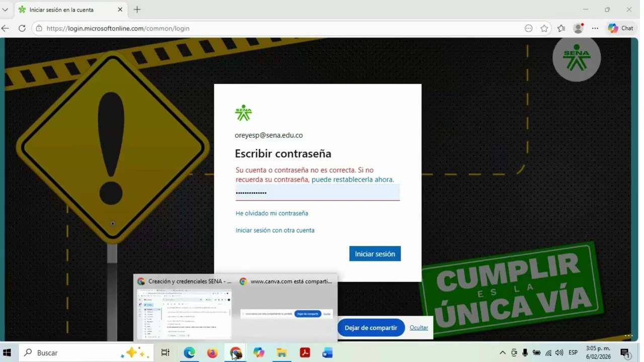Click the 'Dejar de compartir' button
The image size is (644, 362).
(371, 328)
